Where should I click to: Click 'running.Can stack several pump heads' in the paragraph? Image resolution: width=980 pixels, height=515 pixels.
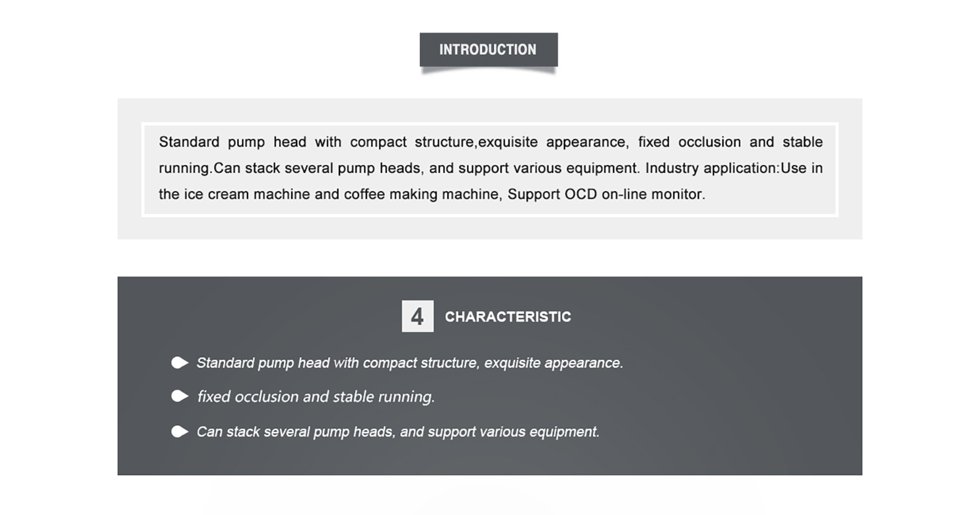290,168
